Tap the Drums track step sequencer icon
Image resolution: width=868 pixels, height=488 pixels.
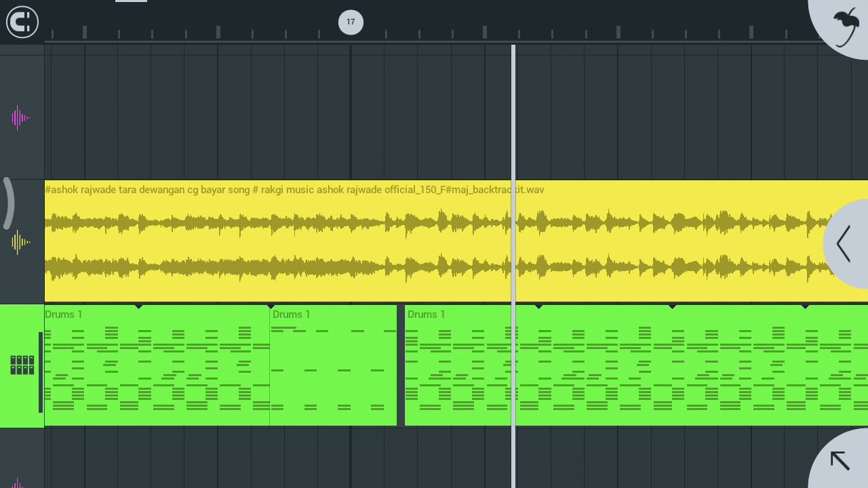[22, 365]
